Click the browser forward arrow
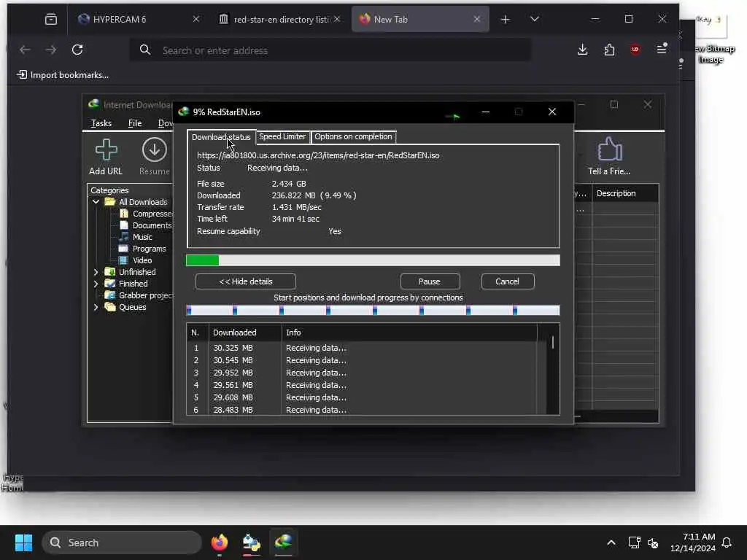 [x=51, y=50]
